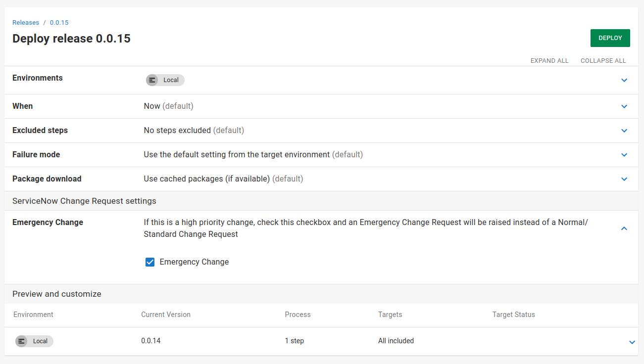Image resolution: width=644 pixels, height=364 pixels.
Task: Click the ServiceNow Change Request settings header
Action: click(84, 201)
